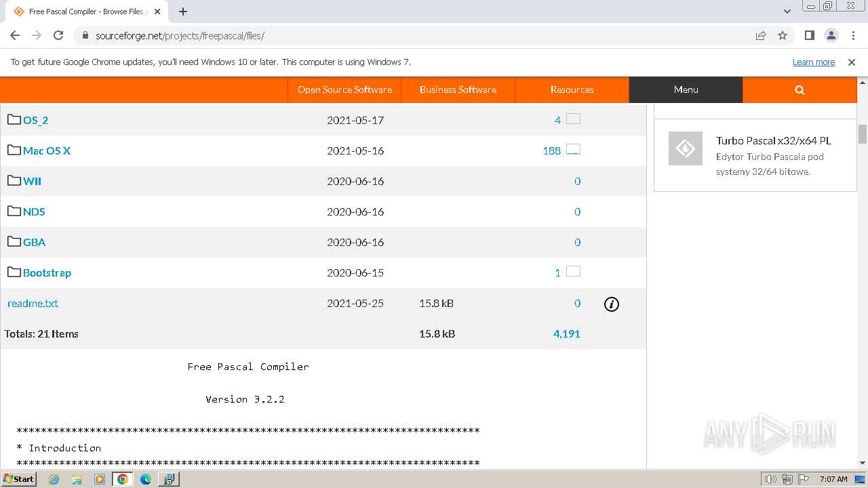
Task: Click the address bar URL
Action: (x=180, y=35)
